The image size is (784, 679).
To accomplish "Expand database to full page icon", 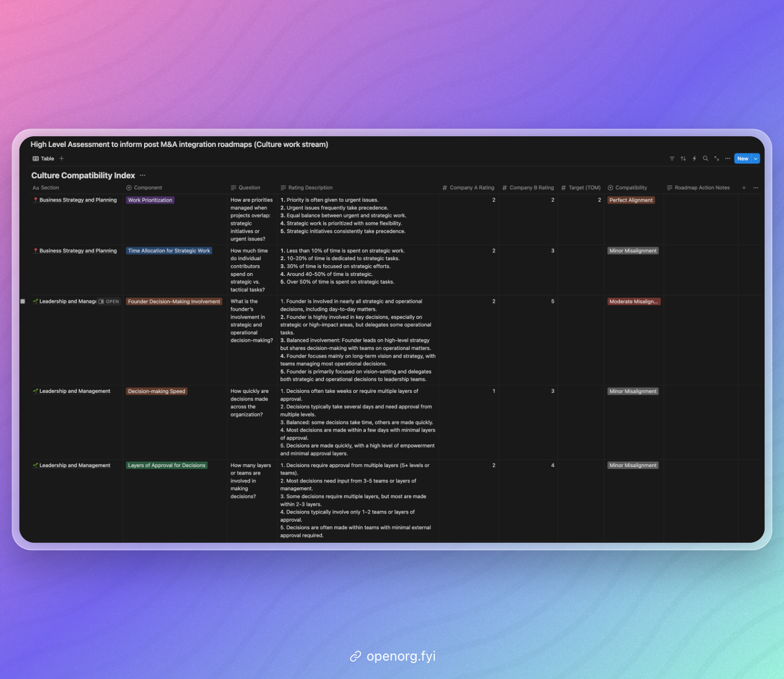I will 717,159.
